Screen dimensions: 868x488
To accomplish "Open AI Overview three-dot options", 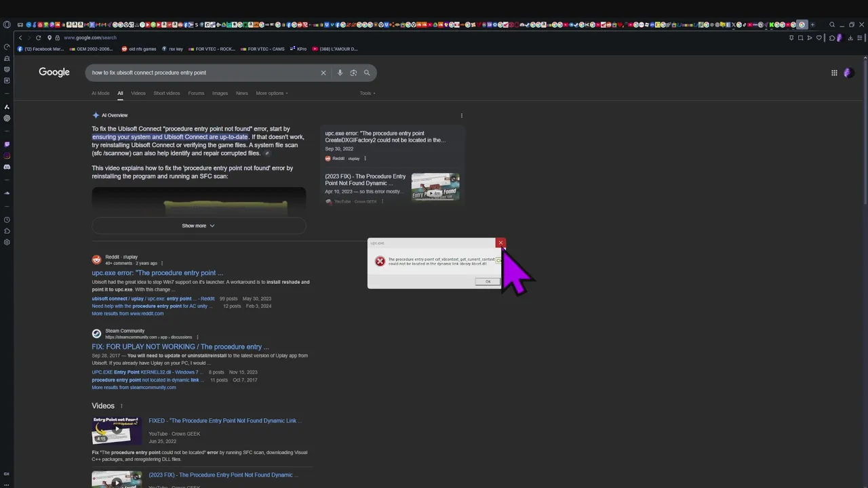I will [462, 115].
